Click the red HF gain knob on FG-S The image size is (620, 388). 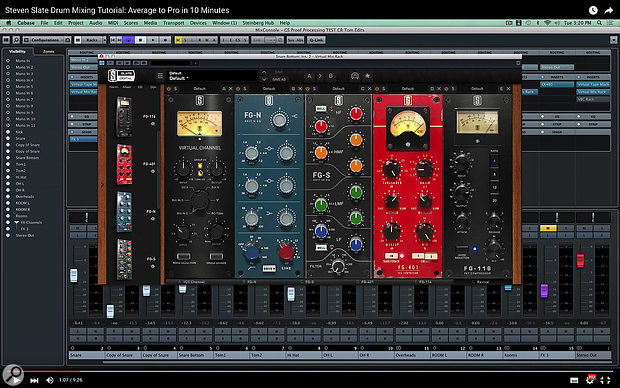(x=356, y=114)
